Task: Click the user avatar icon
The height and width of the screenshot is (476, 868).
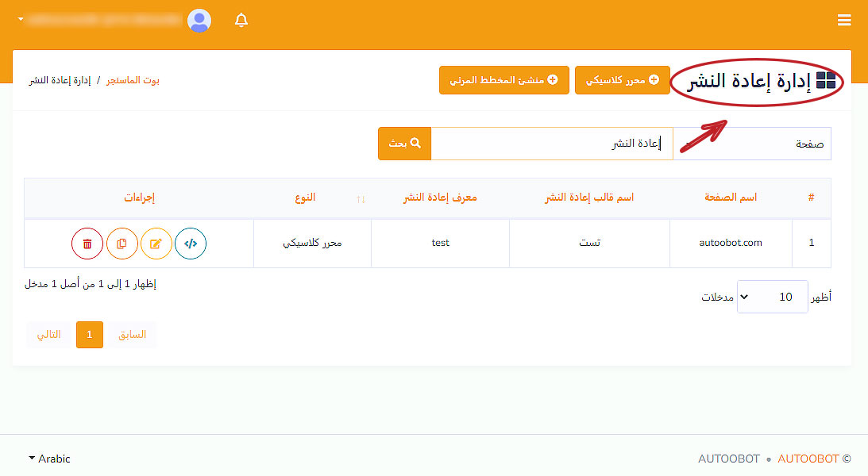Action: click(199, 21)
